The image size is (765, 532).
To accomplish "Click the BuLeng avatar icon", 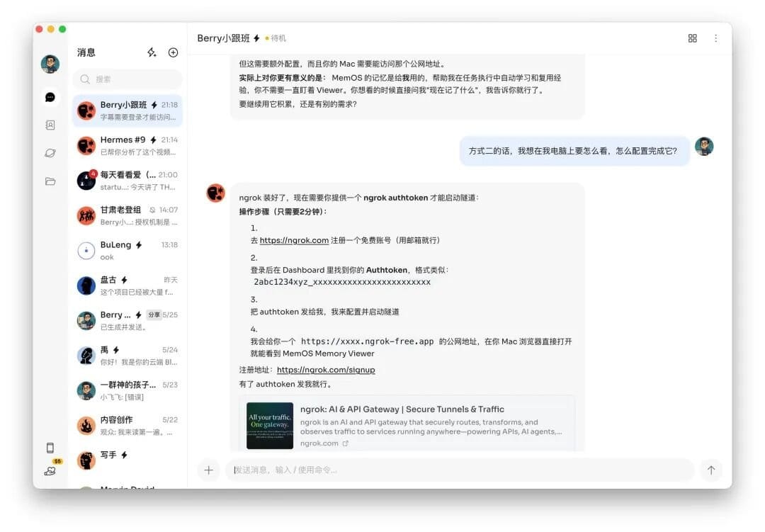I will point(86,250).
